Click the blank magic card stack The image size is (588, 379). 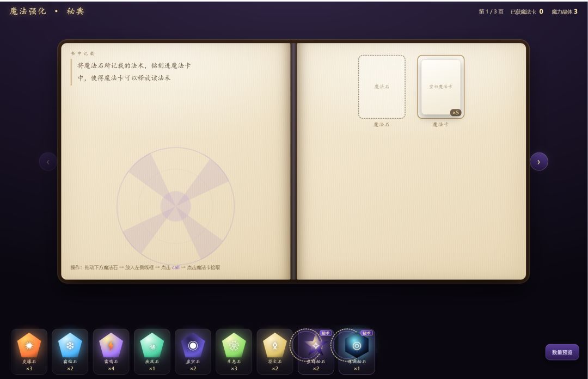(x=440, y=87)
